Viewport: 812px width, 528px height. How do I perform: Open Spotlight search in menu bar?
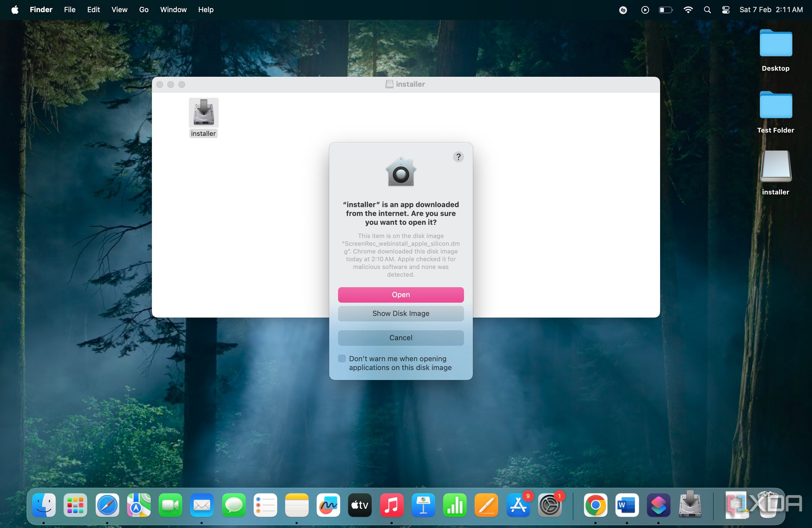pyautogui.click(x=707, y=10)
